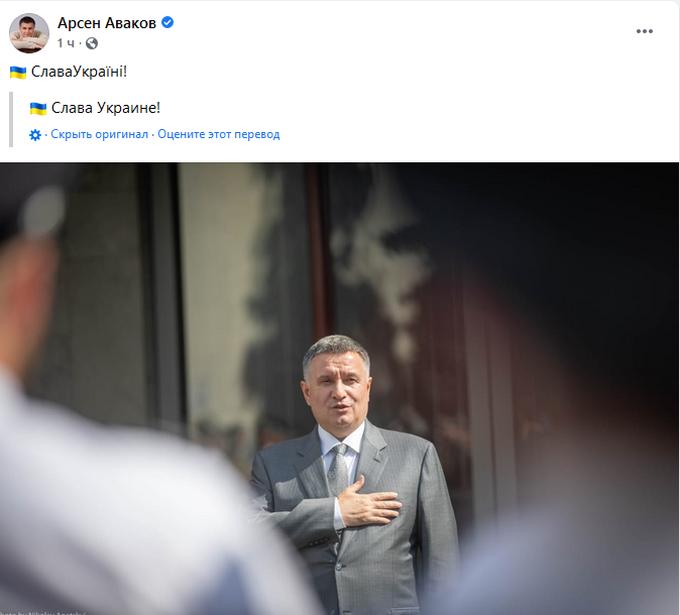
Task: Click the man's face in the photo
Action: (336, 388)
